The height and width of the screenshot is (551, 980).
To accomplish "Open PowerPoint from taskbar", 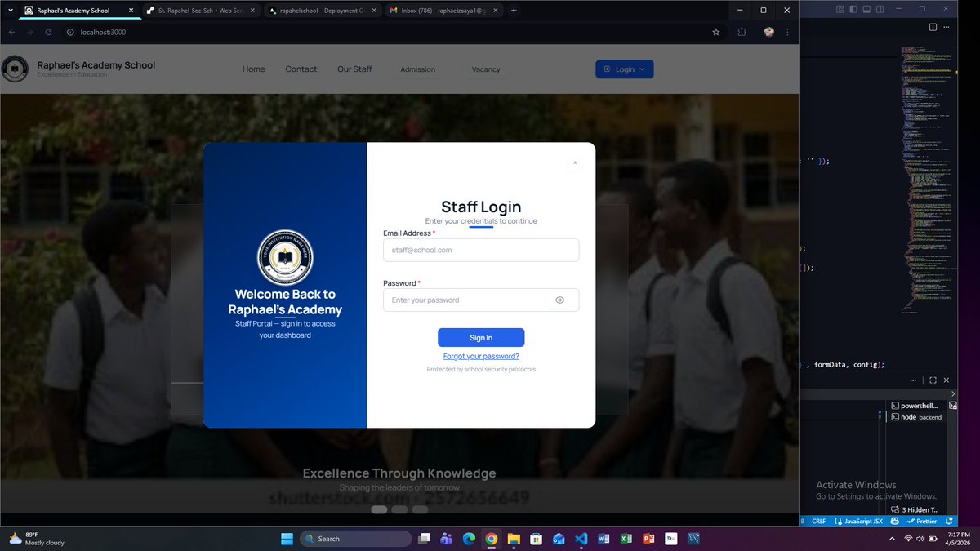I will pos(648,539).
